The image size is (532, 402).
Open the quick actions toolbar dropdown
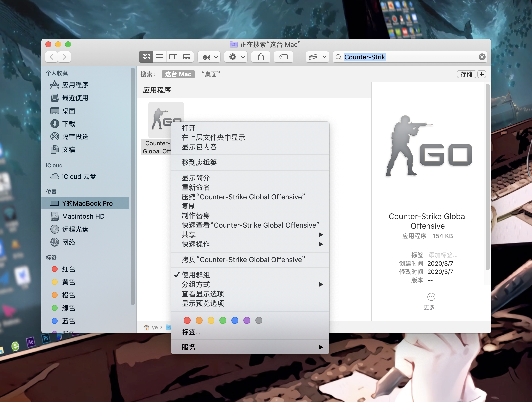coord(318,57)
